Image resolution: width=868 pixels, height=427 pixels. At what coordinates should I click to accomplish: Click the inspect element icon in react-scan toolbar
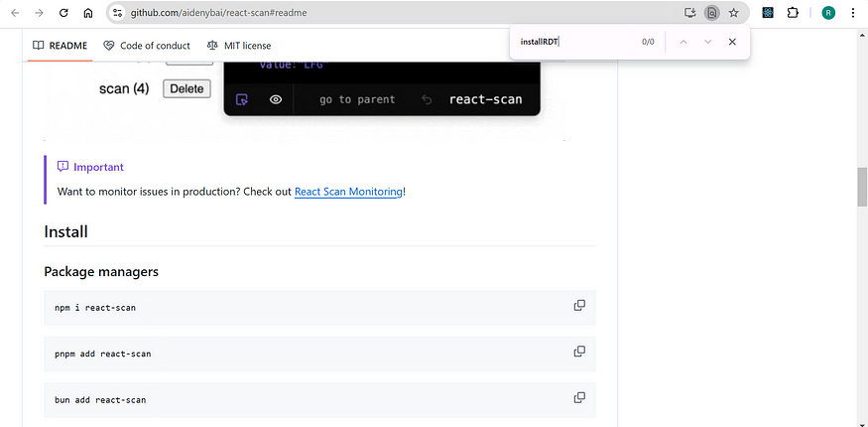point(242,99)
